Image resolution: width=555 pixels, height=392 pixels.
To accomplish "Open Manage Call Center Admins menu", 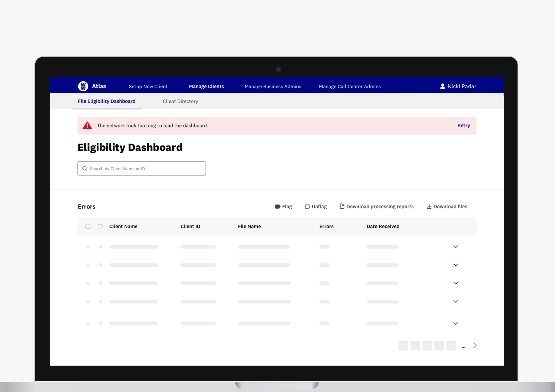I will (x=349, y=86).
